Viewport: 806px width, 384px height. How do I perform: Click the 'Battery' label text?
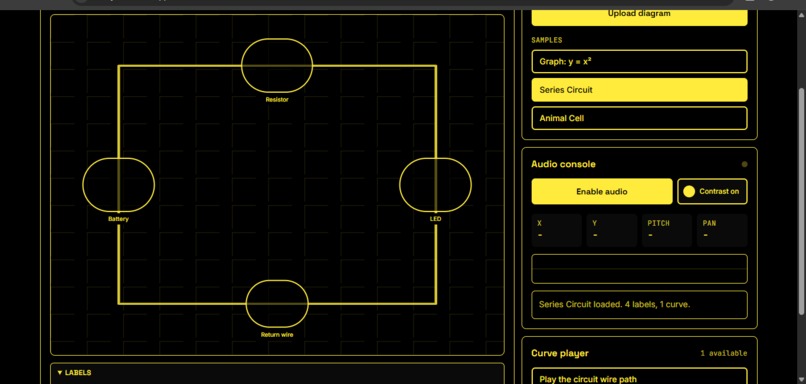pos(118,219)
